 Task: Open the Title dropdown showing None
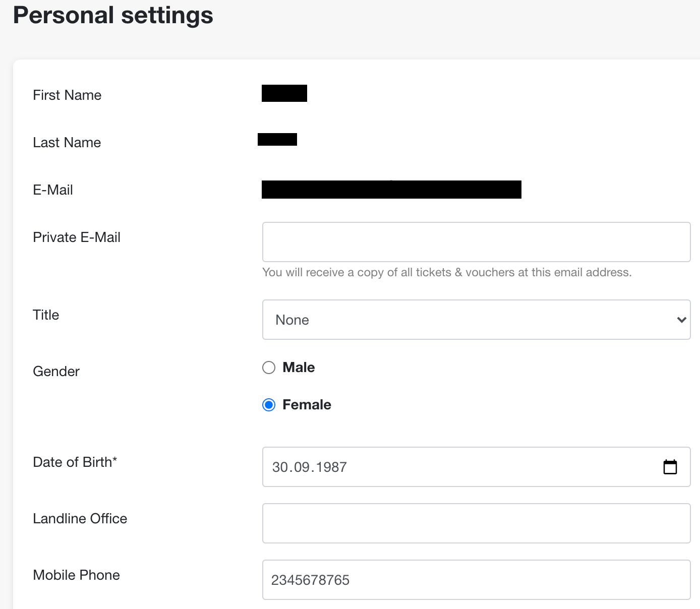point(476,320)
